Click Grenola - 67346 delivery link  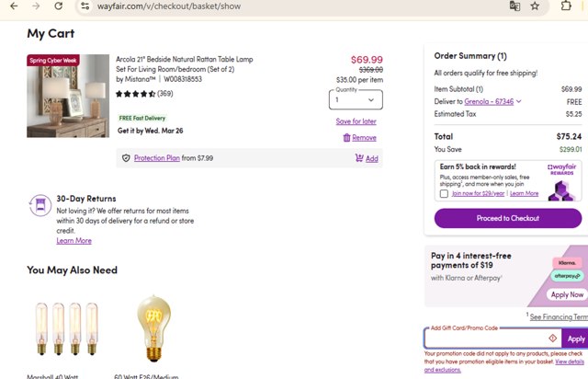(x=489, y=101)
